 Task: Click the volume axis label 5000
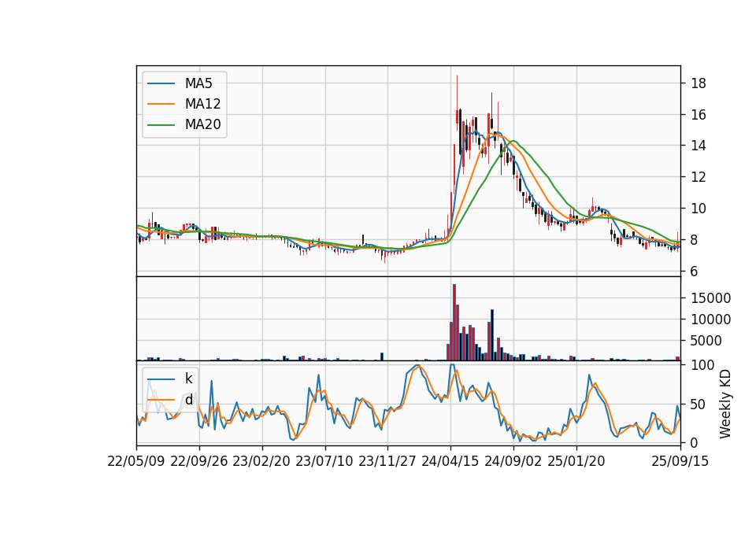[706, 341]
